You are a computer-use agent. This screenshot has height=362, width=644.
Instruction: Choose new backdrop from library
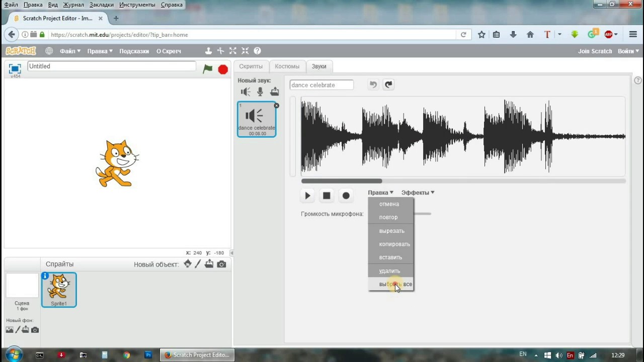pos(10,330)
